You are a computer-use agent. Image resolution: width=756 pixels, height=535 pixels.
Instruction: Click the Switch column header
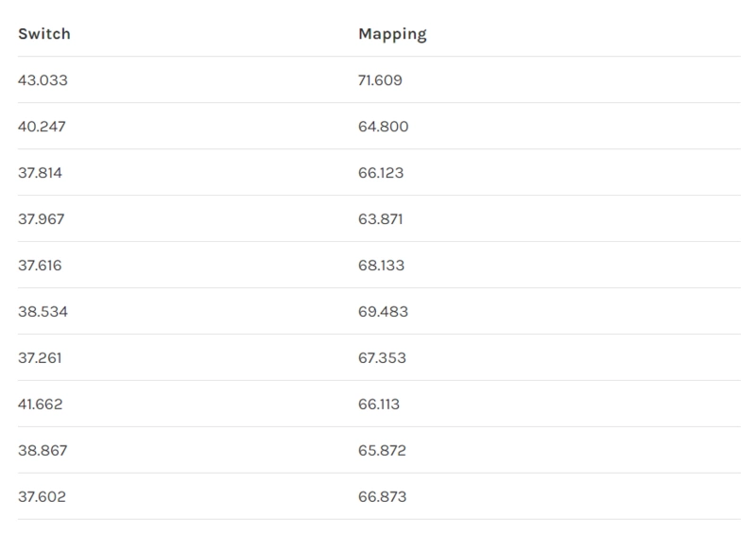[44, 34]
